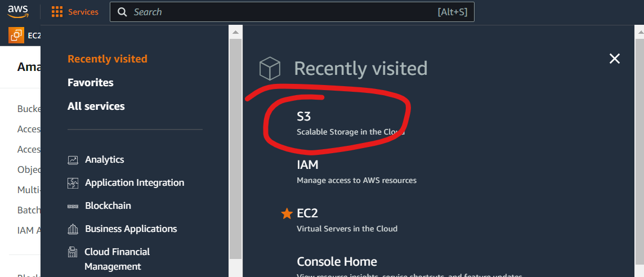Show All services list
Screen dimensions: 644x277
(x=96, y=106)
